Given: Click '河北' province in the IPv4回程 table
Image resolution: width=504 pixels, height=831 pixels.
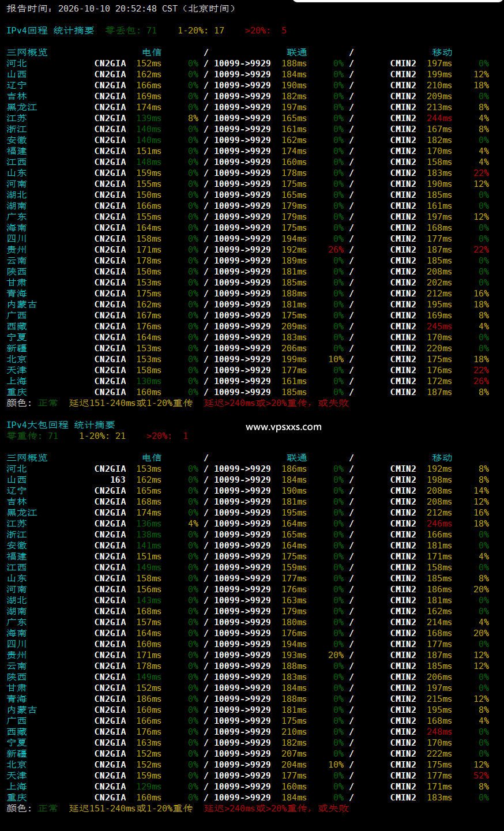Looking at the screenshot, I should (x=17, y=63).
